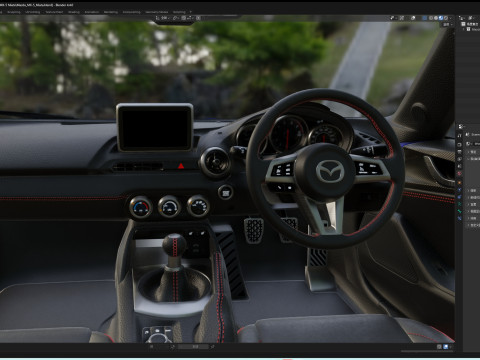The height and width of the screenshot is (360, 480).
Task: Open bright green Object Data properties tab
Action: tap(459, 211)
